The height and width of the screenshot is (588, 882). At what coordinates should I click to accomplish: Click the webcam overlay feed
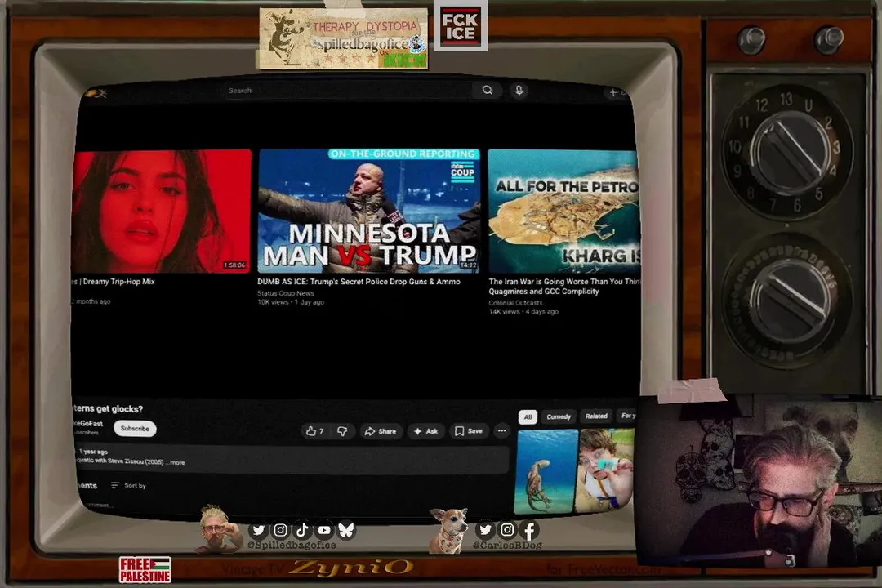coord(759,481)
